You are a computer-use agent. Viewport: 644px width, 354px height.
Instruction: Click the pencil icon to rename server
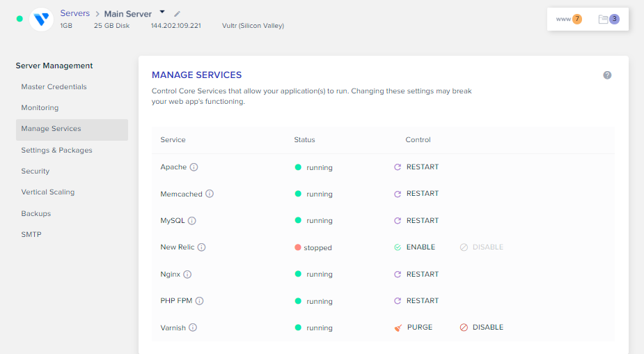177,14
